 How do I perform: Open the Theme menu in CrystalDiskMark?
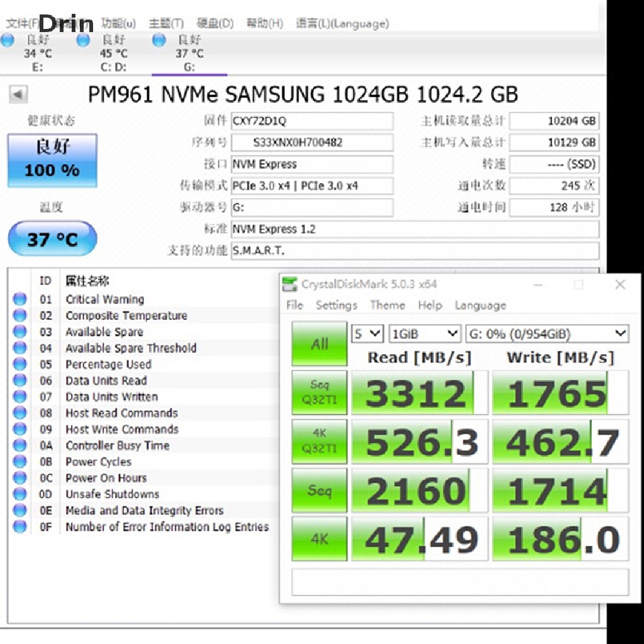[x=387, y=305]
